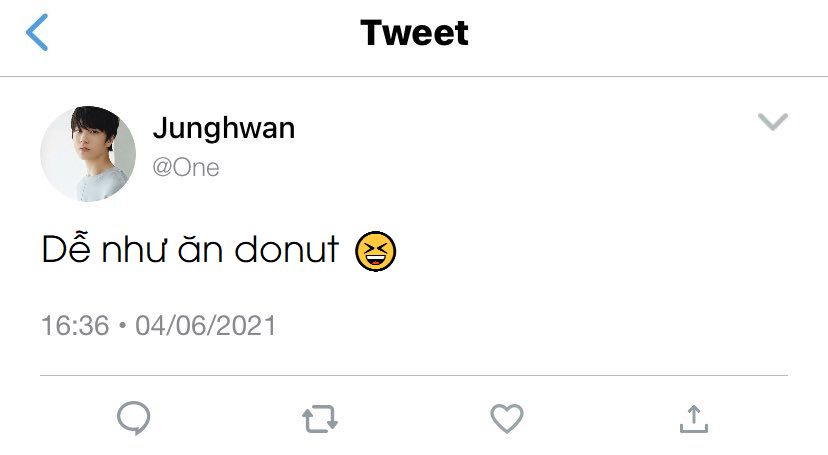Viewport: 828px width, 455px height.
Task: Click the divider line above action icons
Action: click(414, 376)
